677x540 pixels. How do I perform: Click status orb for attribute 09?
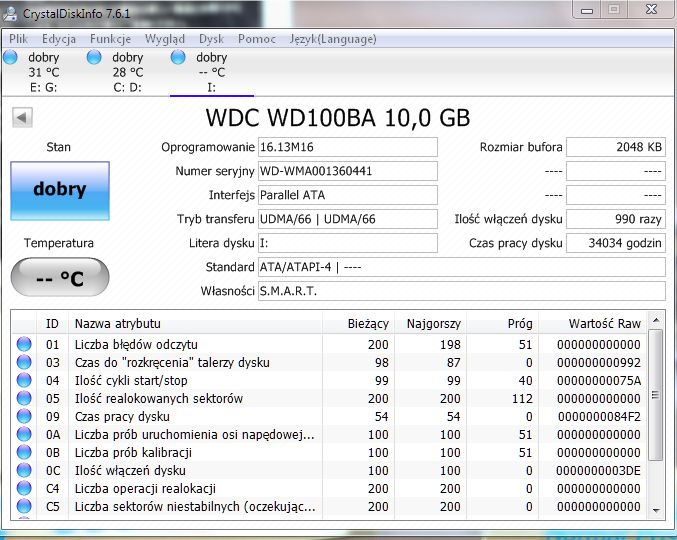pyautogui.click(x=24, y=416)
